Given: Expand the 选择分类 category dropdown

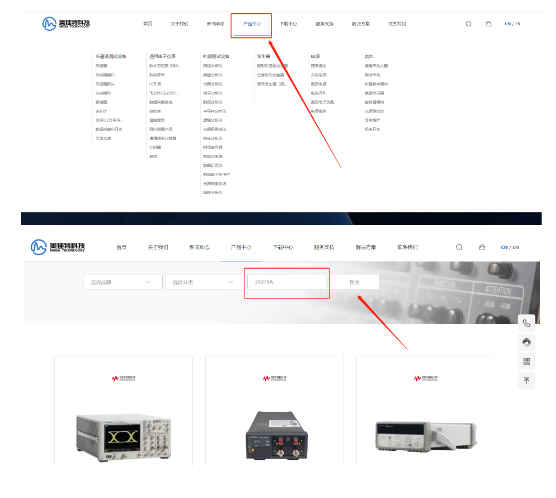Looking at the screenshot, I should 205,282.
